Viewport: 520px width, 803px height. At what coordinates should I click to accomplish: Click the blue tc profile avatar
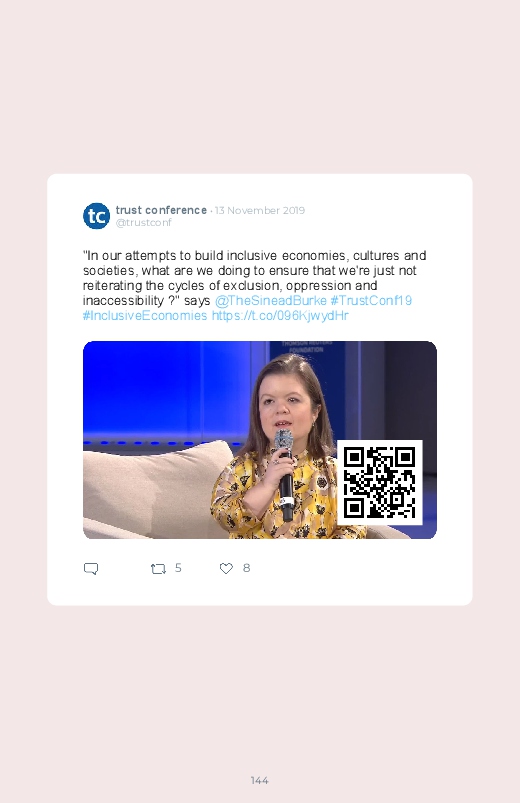pyautogui.click(x=96, y=216)
